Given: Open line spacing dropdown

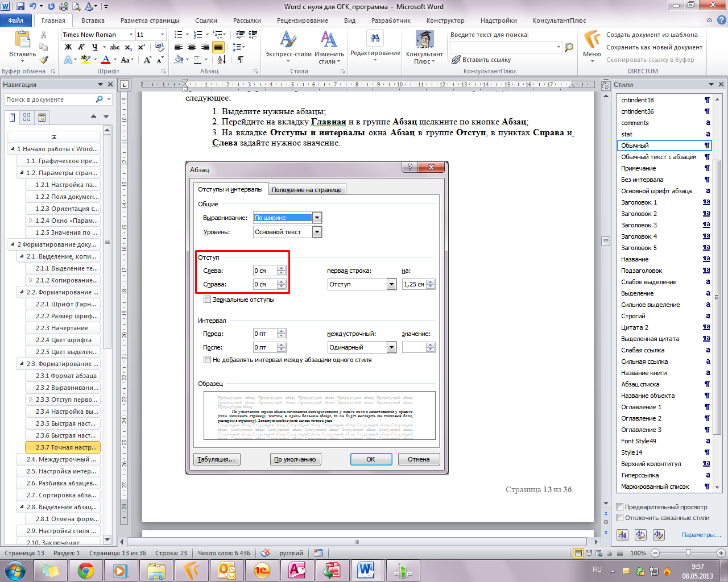Looking at the screenshot, I should click(x=239, y=47).
